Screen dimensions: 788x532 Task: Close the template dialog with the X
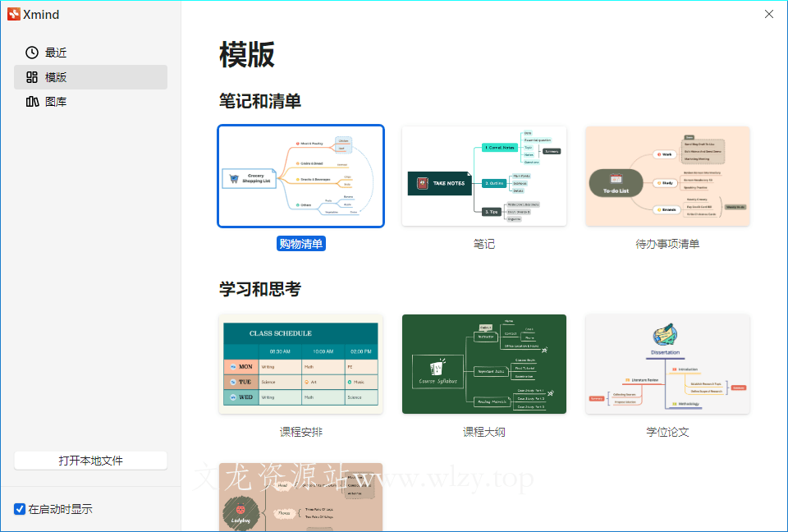click(768, 14)
